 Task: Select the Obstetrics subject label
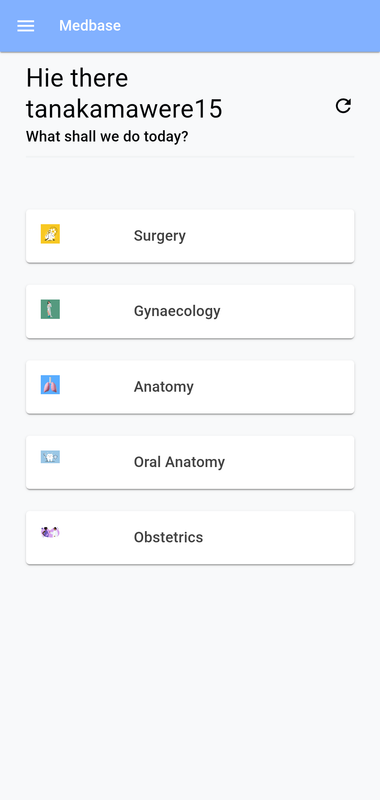(x=168, y=537)
